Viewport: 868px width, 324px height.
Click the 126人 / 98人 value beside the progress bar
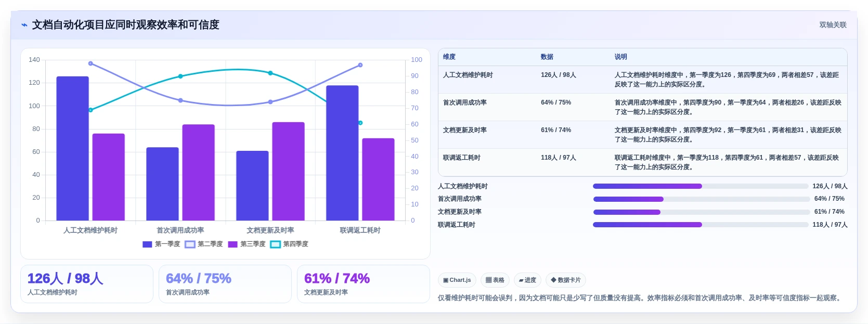[x=830, y=186]
